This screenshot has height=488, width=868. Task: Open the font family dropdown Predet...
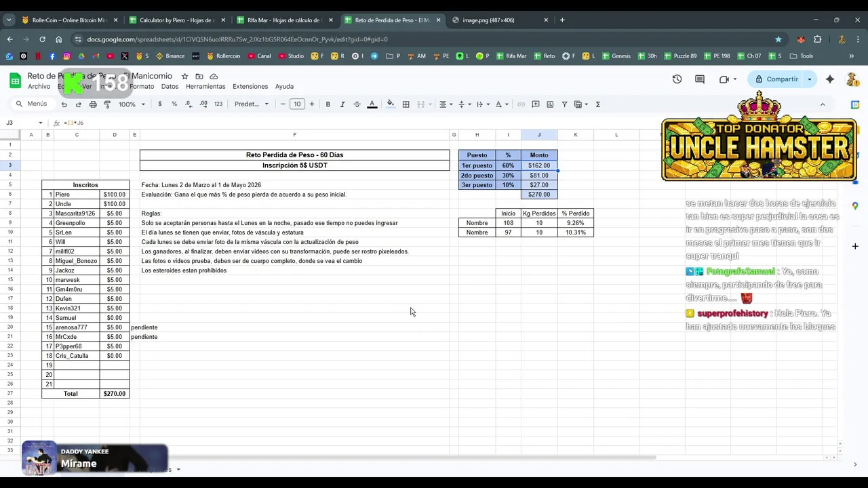[252, 104]
